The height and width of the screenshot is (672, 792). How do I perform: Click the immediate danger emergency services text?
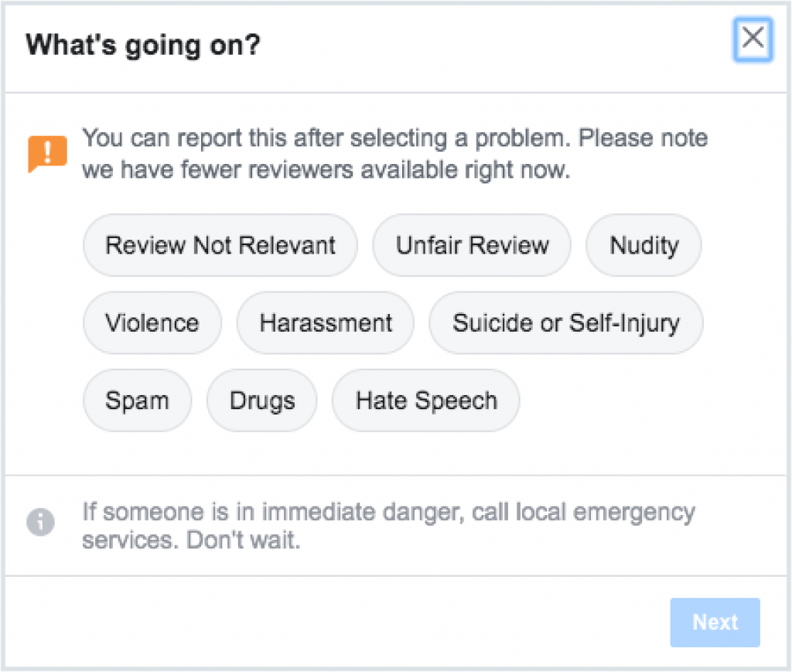tap(388, 512)
